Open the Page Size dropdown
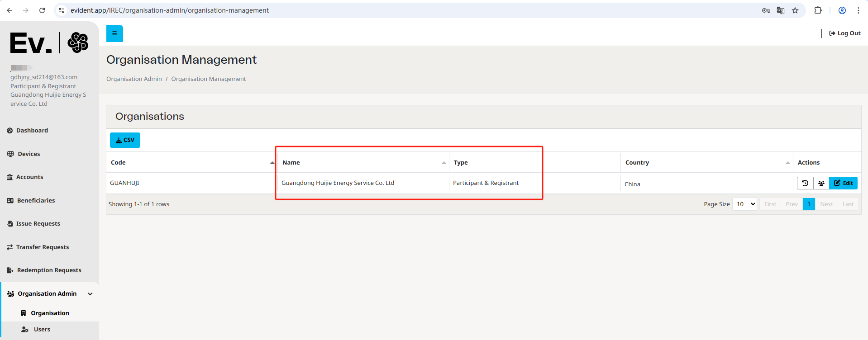The width and height of the screenshot is (868, 340). coord(745,204)
